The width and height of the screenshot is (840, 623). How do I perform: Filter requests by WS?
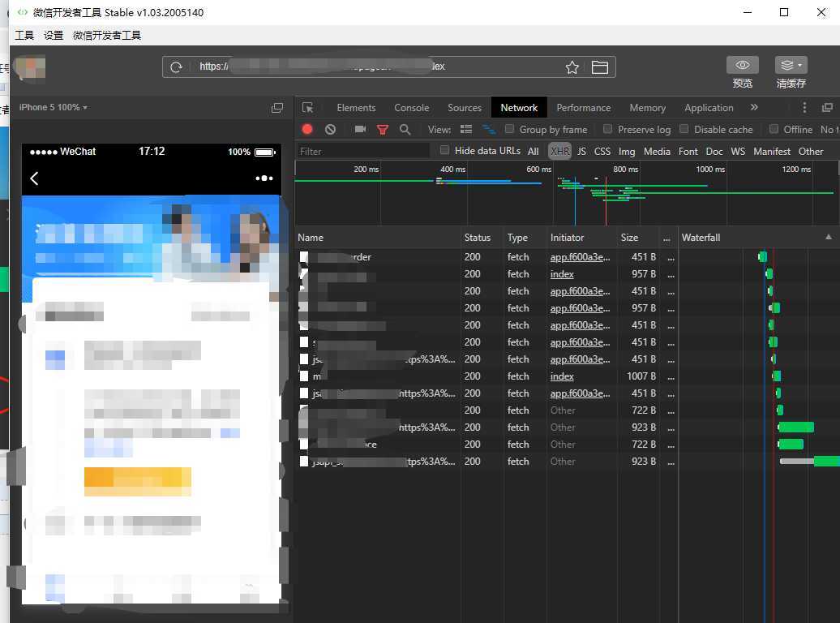pos(738,151)
